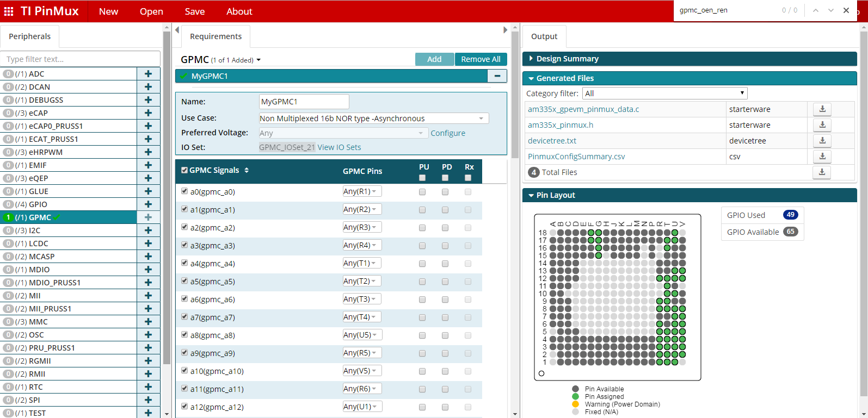Expand the Design Summary section

(690, 59)
